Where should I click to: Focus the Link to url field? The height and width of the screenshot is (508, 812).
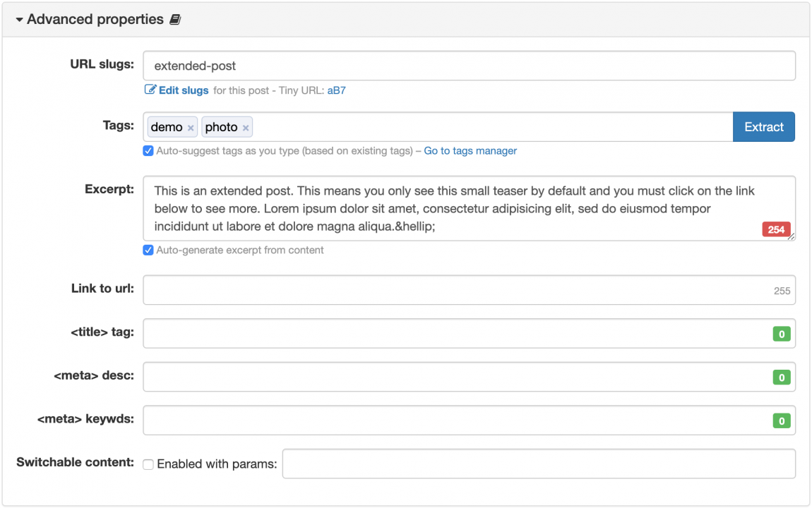469,290
